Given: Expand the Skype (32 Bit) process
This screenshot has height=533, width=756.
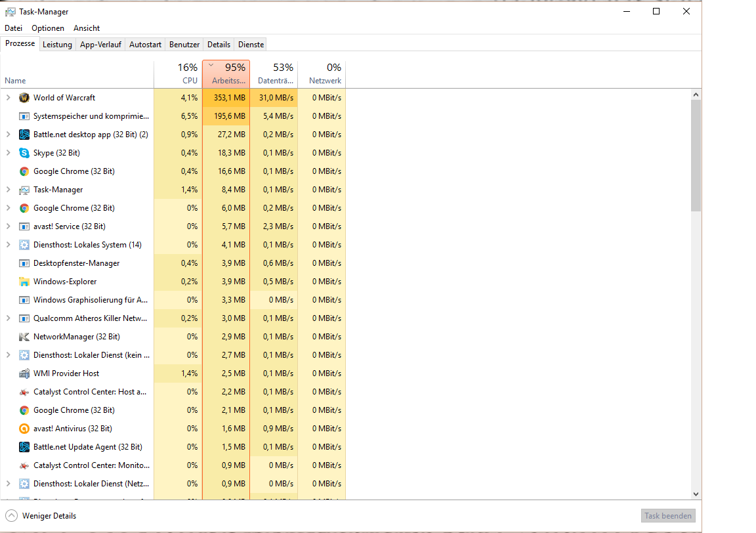Looking at the screenshot, I should (x=8, y=153).
